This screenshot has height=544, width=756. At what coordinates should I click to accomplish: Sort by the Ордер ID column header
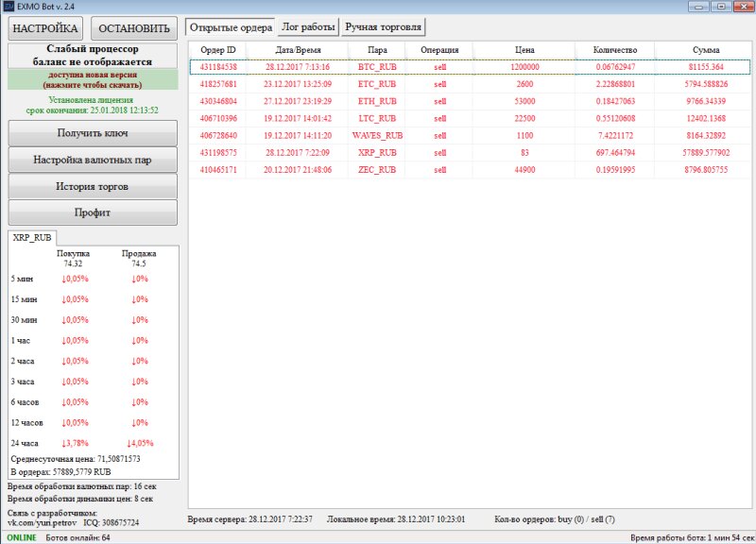pos(218,50)
